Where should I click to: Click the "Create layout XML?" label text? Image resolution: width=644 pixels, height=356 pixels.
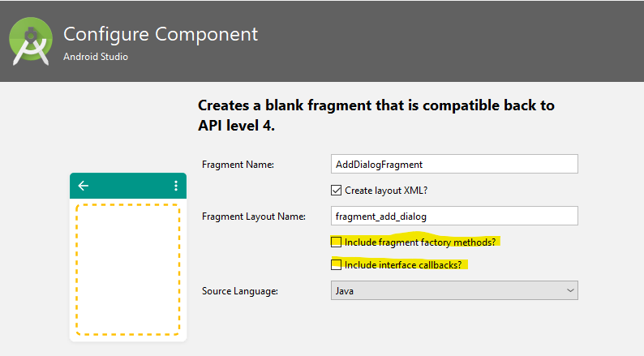[387, 190]
